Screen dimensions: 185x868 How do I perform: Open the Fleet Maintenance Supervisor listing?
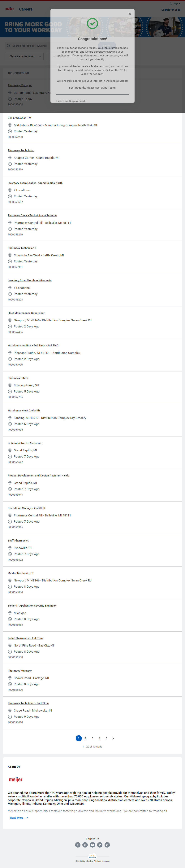click(x=26, y=313)
